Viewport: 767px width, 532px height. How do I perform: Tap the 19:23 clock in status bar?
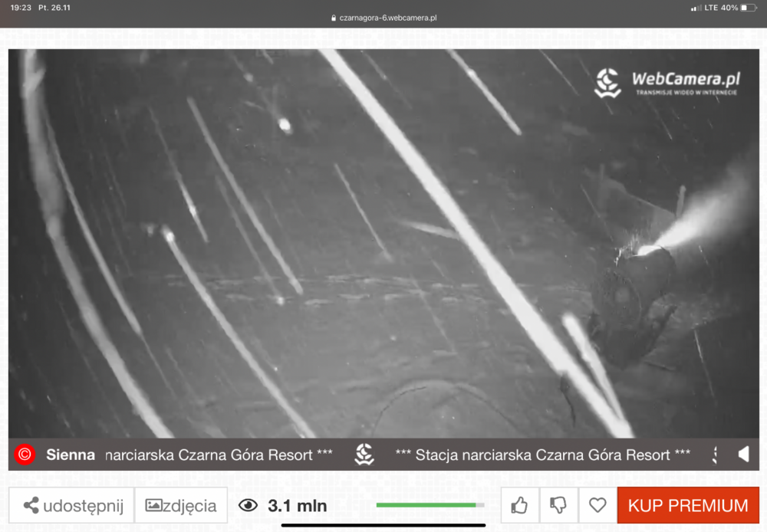[x=21, y=8]
